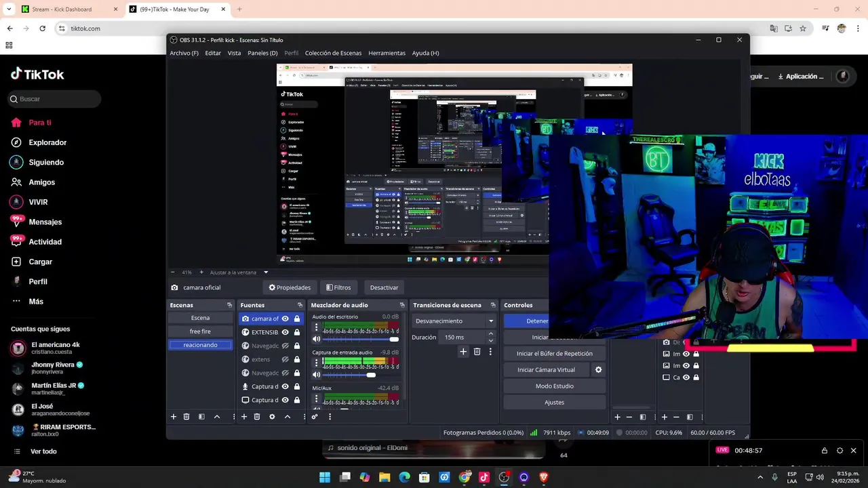Open the Vista menu in OBS
The image size is (868, 488).
click(x=234, y=53)
